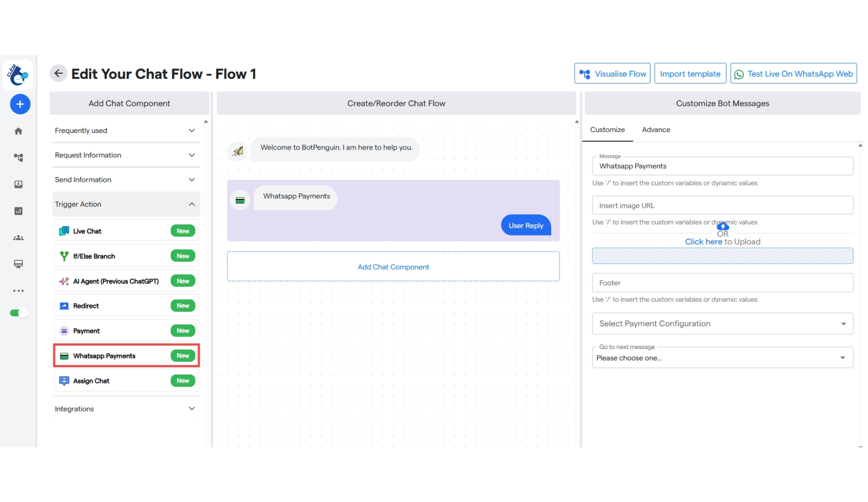This screenshot has height=502, width=868.
Task: Add the AI Agent (Previous ChatGPT) component
Action: [x=127, y=281]
